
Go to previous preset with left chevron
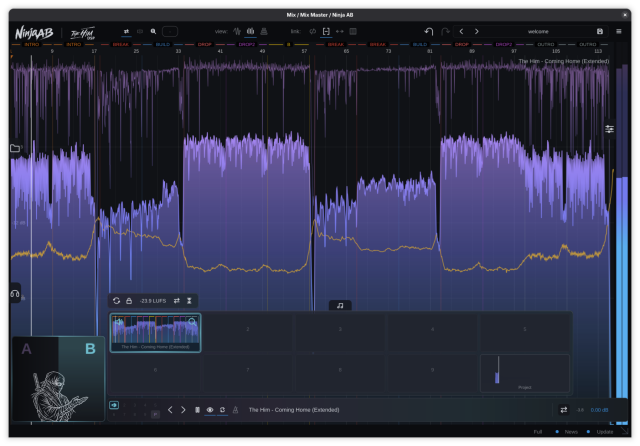[461, 31]
